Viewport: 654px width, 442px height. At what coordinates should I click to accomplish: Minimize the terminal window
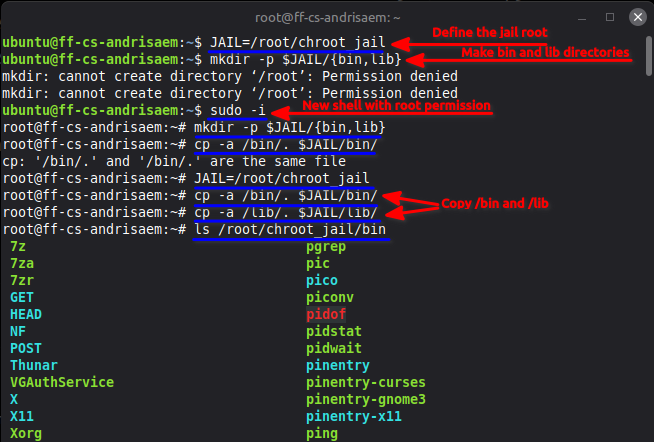click(582, 18)
